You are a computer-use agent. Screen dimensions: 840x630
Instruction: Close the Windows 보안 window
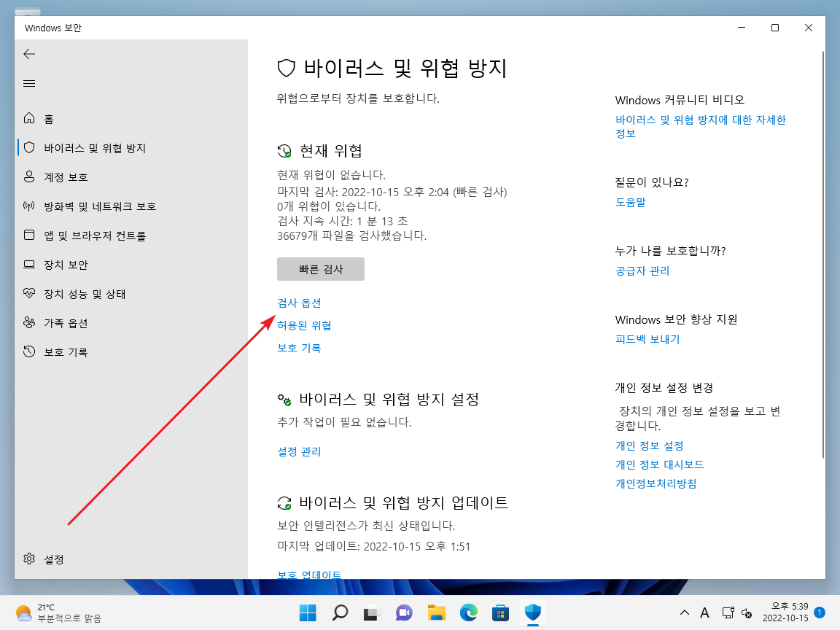pos(809,28)
